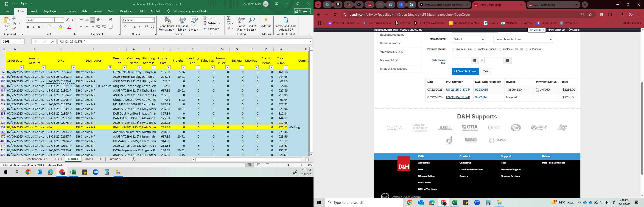Switch to Page Layout view in status bar
This screenshot has height=207, width=644.
click(258, 165)
